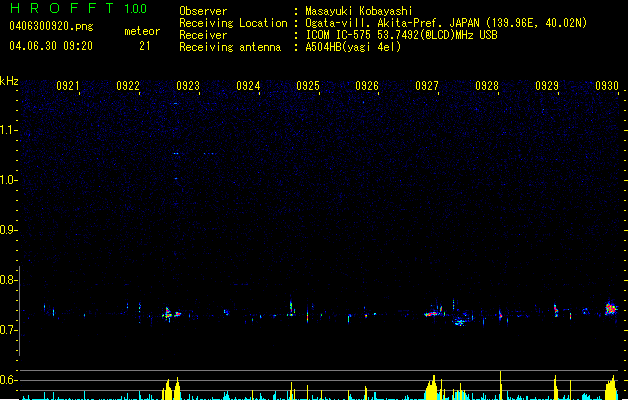This screenshot has width=629, height=400.
Task: Click the 0928 time marker
Action: point(487,86)
